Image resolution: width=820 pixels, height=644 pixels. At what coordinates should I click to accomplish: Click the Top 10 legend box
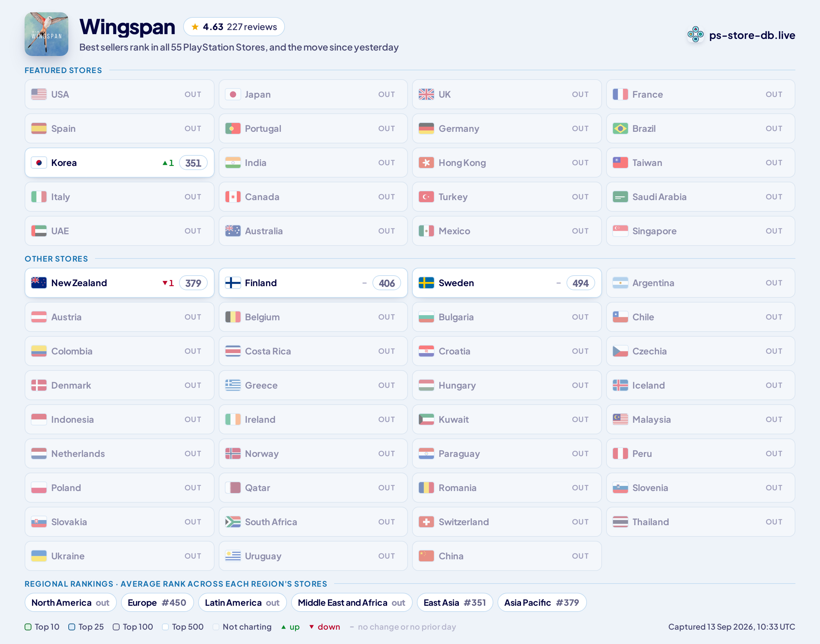click(x=28, y=627)
